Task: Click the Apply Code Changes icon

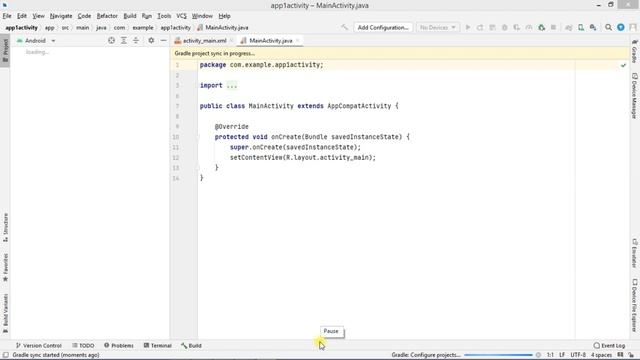Action: click(492, 27)
